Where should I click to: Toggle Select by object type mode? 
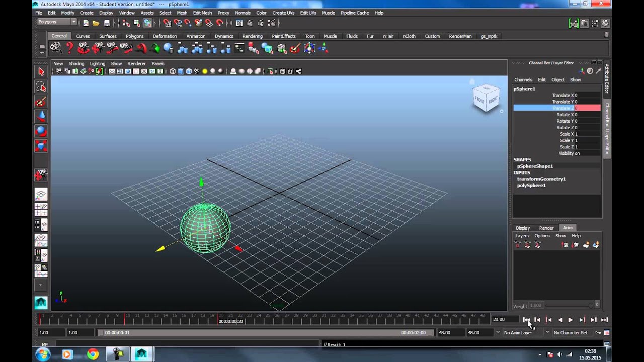point(147,23)
